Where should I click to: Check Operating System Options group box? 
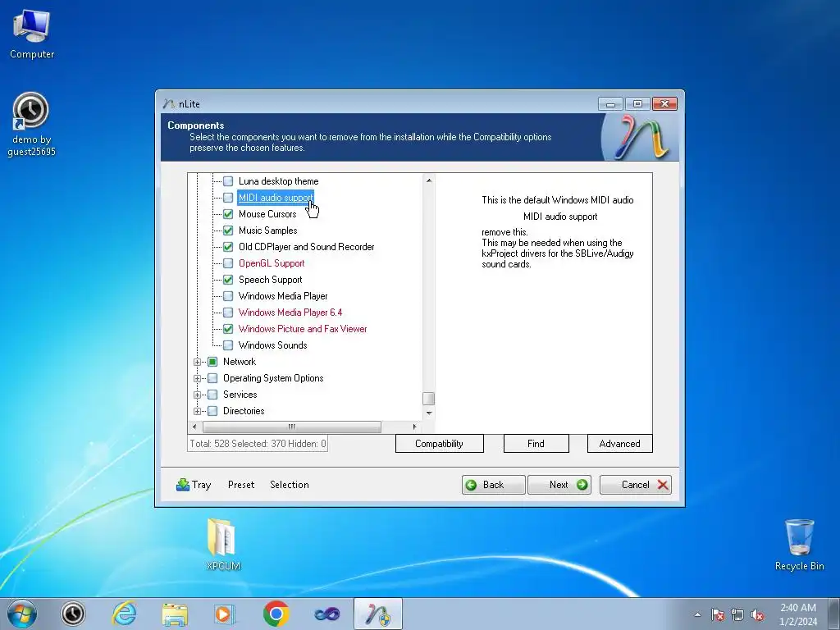tap(212, 378)
